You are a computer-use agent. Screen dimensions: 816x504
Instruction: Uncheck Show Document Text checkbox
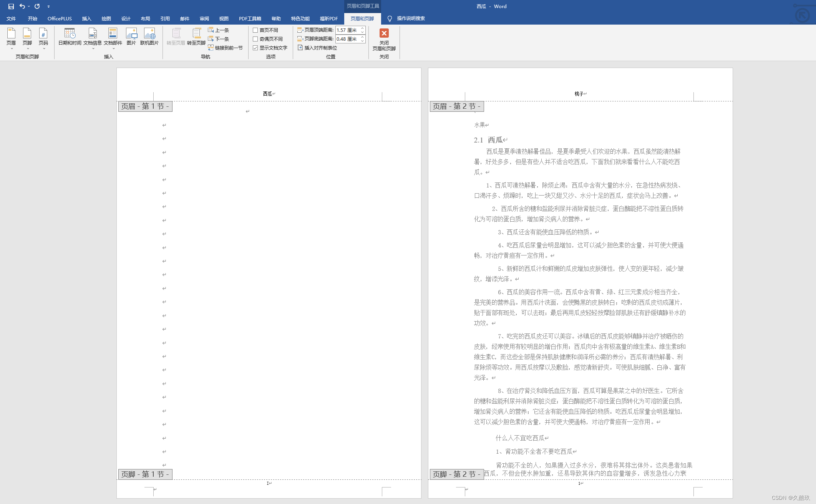(x=255, y=48)
